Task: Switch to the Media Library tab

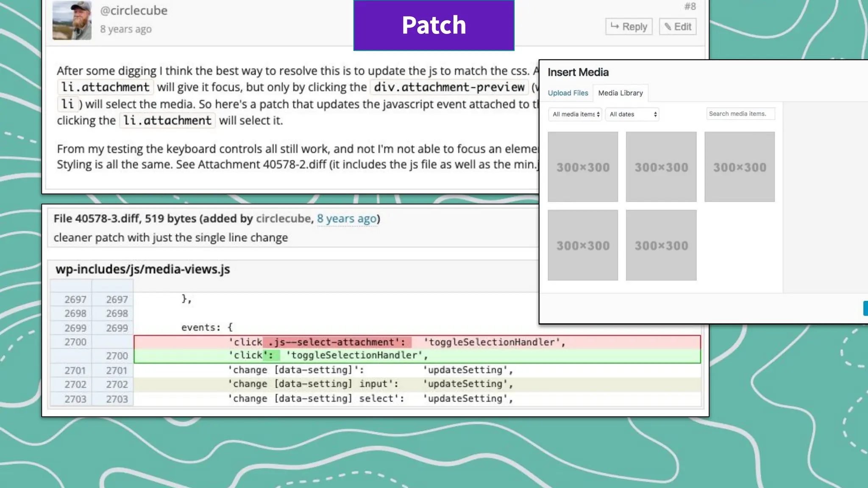Action: click(620, 93)
